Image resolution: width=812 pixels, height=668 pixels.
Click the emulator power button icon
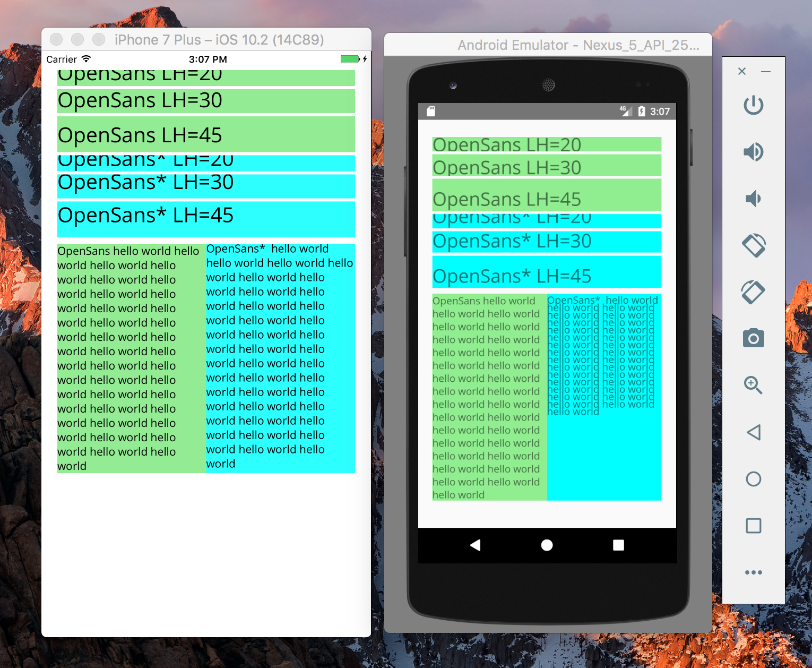(x=753, y=105)
